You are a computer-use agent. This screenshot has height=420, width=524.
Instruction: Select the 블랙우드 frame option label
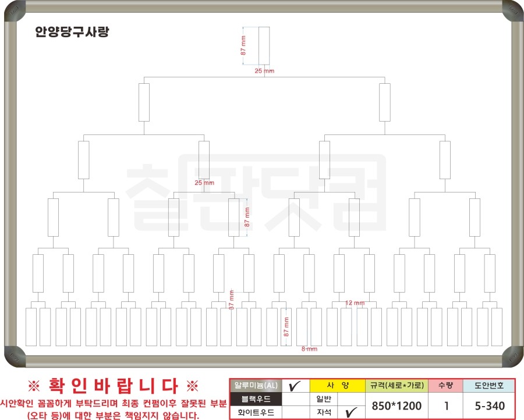point(256,399)
